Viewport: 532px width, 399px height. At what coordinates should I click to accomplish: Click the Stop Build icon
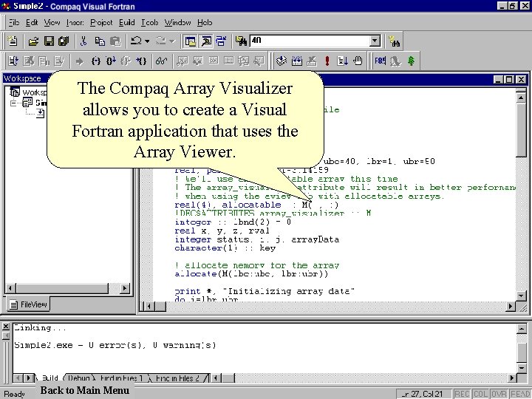tap(312, 61)
